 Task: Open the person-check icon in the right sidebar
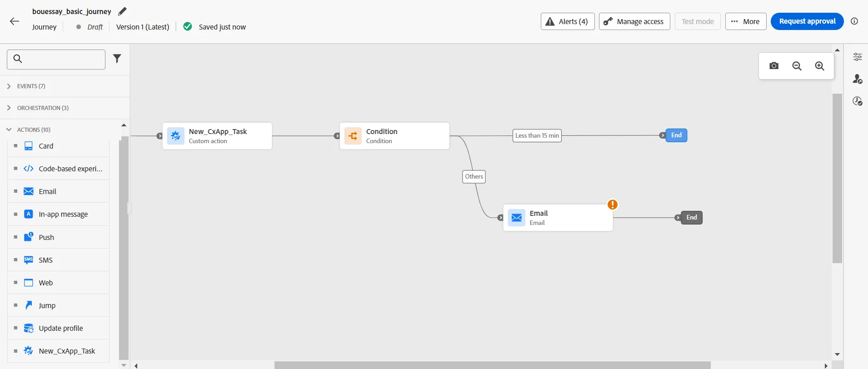point(857,79)
